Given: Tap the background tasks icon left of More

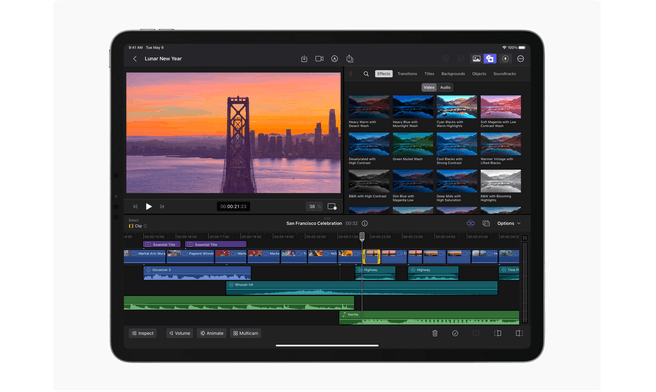Looking at the screenshot, I should (x=505, y=59).
